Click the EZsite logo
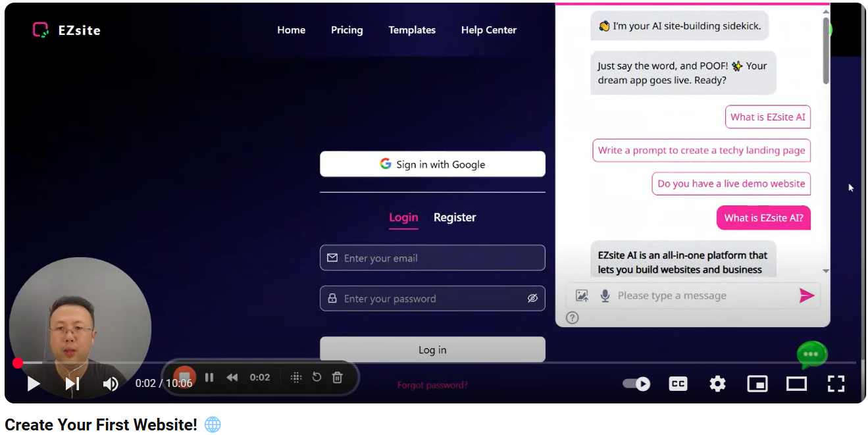This screenshot has width=868, height=435. pyautogui.click(x=66, y=30)
